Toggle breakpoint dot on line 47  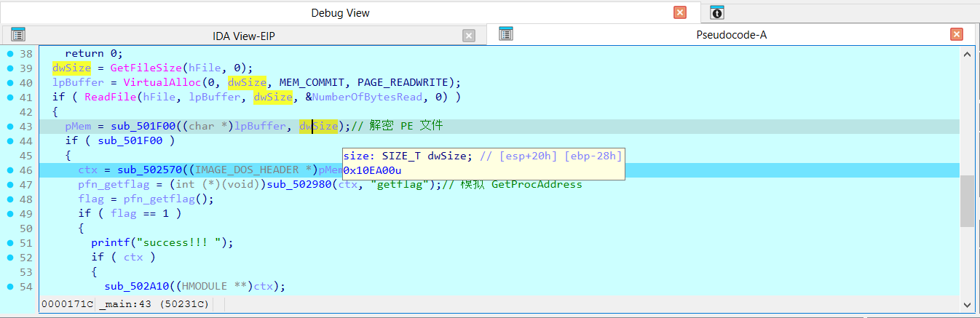10,185
